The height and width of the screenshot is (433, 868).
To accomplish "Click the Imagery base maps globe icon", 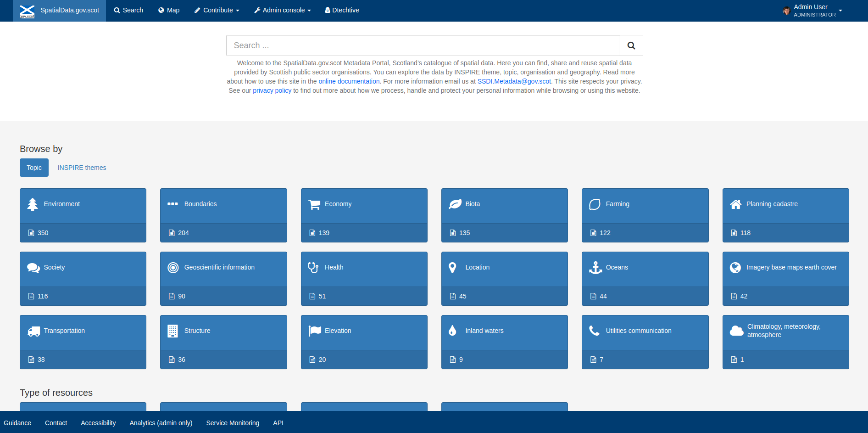I will tap(735, 268).
